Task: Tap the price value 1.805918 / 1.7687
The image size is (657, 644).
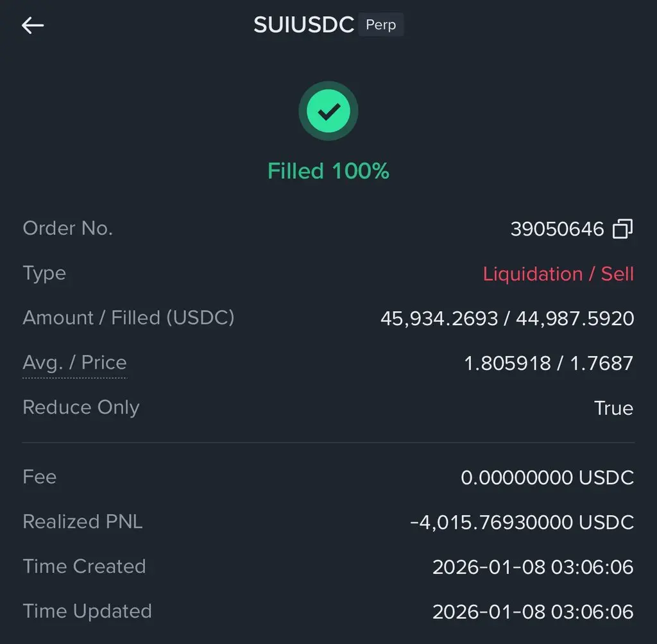Action: [549, 363]
